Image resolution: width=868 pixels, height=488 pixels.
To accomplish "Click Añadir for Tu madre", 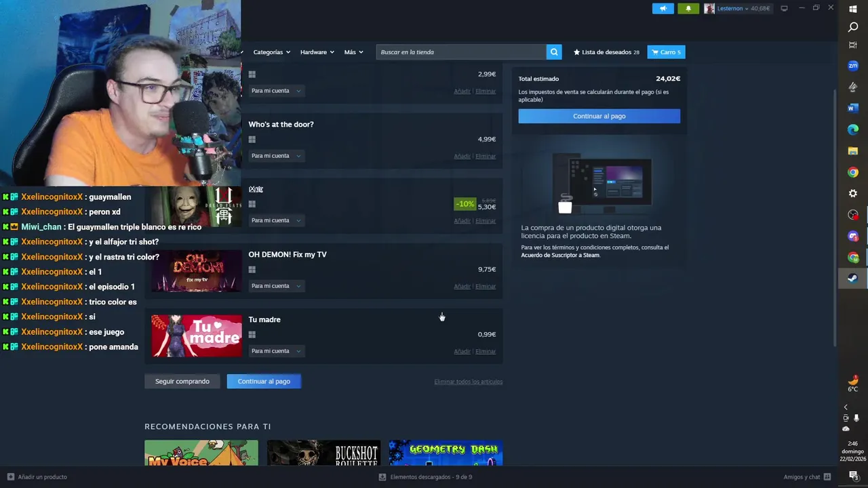I will click(462, 352).
